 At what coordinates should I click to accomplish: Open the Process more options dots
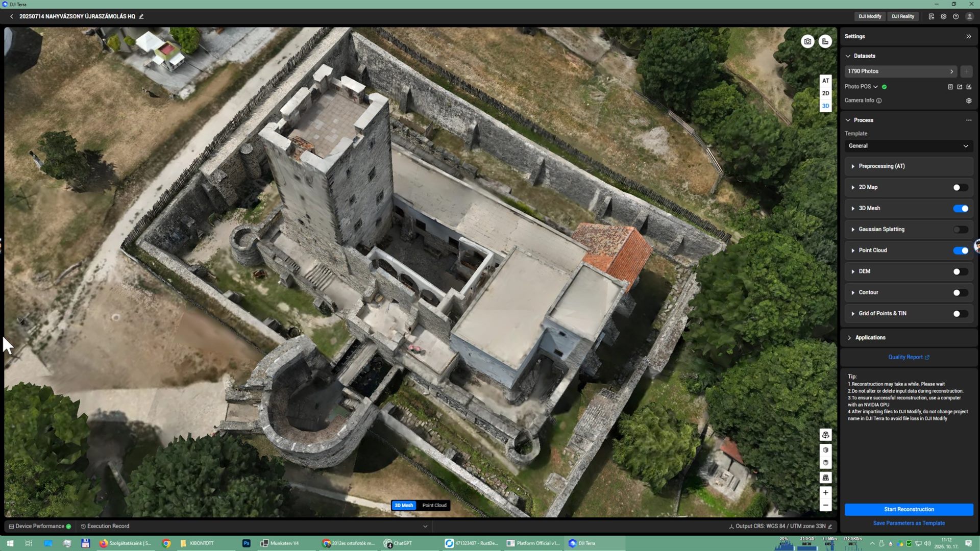pyautogui.click(x=969, y=120)
